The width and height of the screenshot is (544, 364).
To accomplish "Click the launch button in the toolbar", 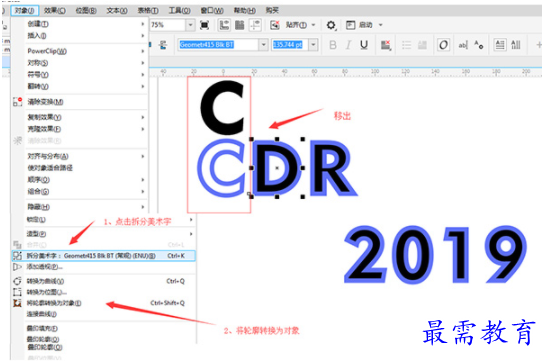I will (364, 25).
